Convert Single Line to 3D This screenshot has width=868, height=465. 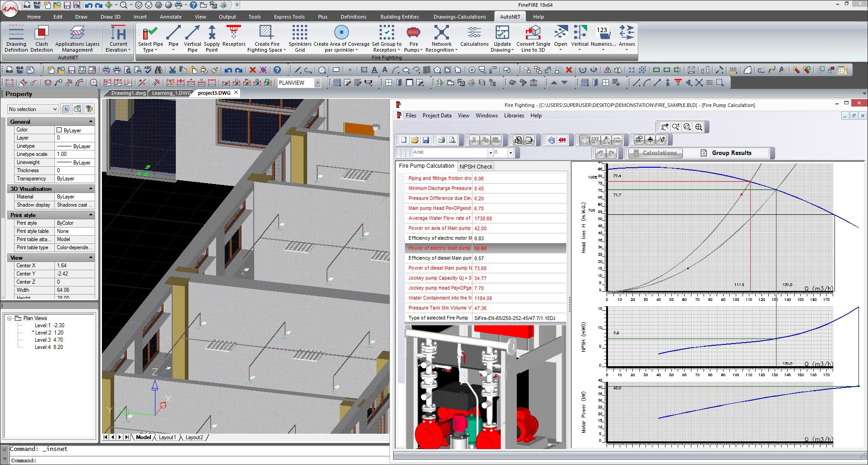[533, 39]
